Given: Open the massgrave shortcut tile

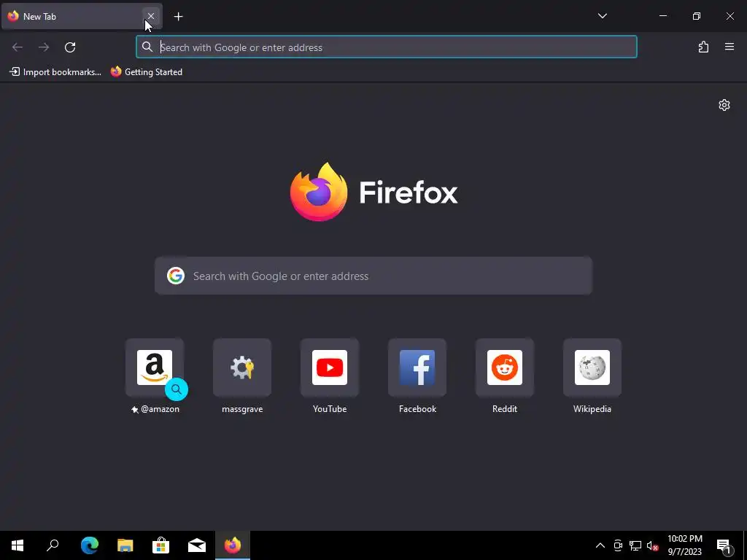Looking at the screenshot, I should (242, 367).
